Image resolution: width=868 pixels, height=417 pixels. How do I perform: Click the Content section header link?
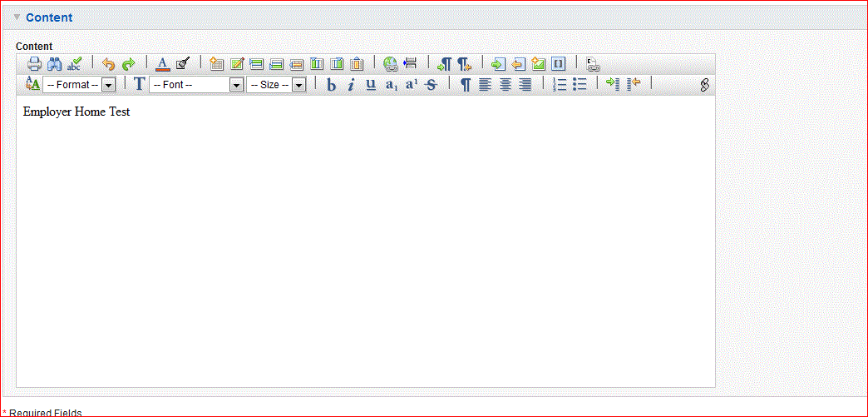click(x=49, y=17)
